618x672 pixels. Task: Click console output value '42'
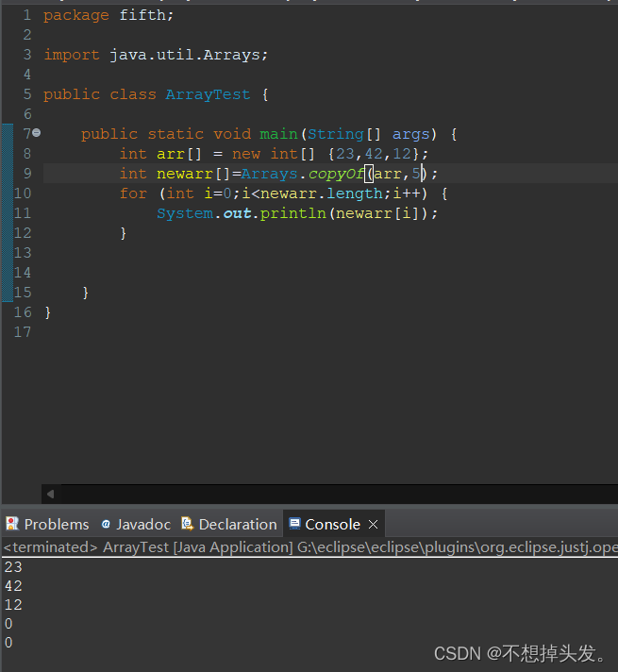point(13,586)
